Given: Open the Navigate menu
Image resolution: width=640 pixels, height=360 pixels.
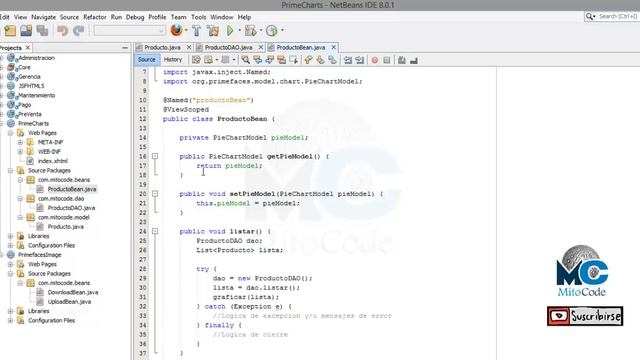Looking at the screenshot, I should tap(43, 17).
